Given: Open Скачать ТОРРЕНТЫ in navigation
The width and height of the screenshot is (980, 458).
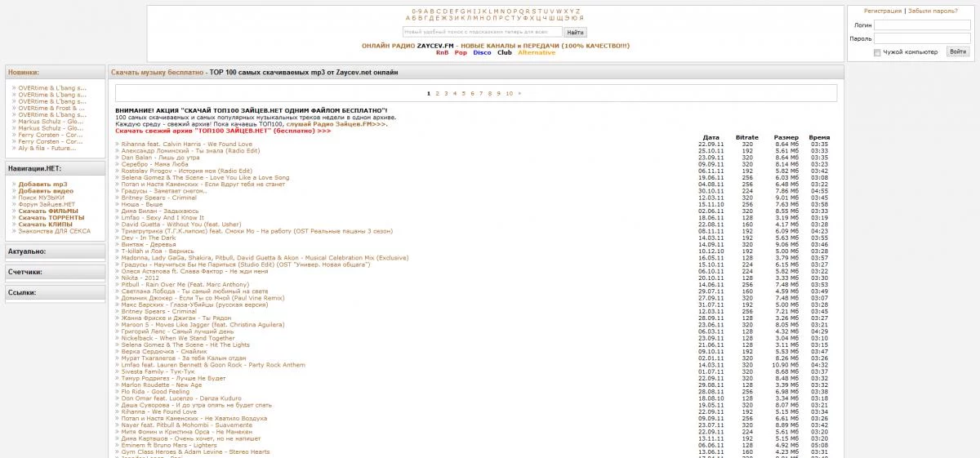Looking at the screenshot, I should click(51, 218).
